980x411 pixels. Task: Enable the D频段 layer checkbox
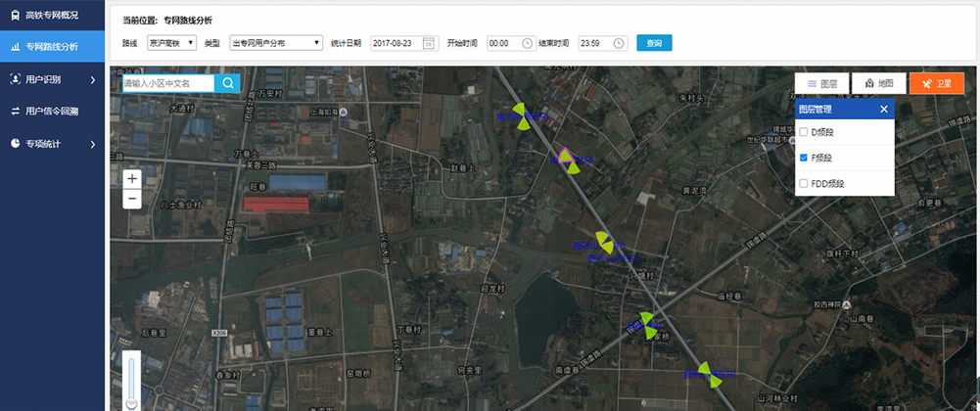[804, 131]
